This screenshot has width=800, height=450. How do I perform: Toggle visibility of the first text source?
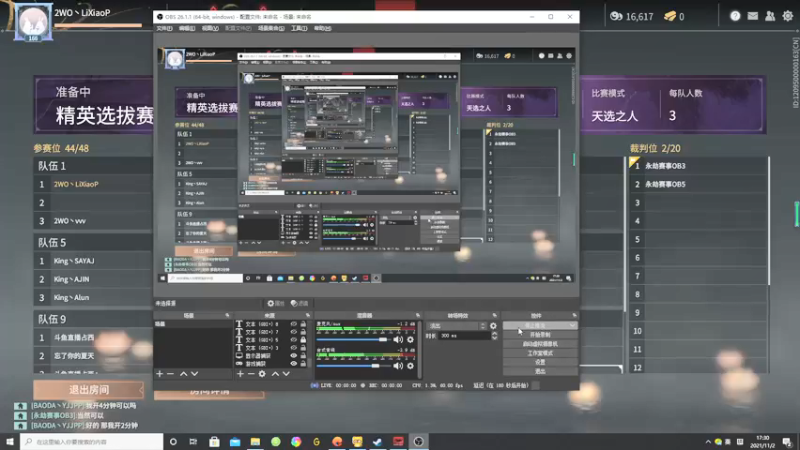[293, 324]
